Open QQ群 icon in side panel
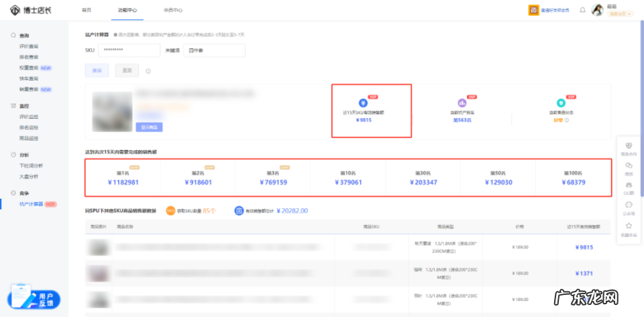The width and height of the screenshot is (644, 317). point(629,185)
